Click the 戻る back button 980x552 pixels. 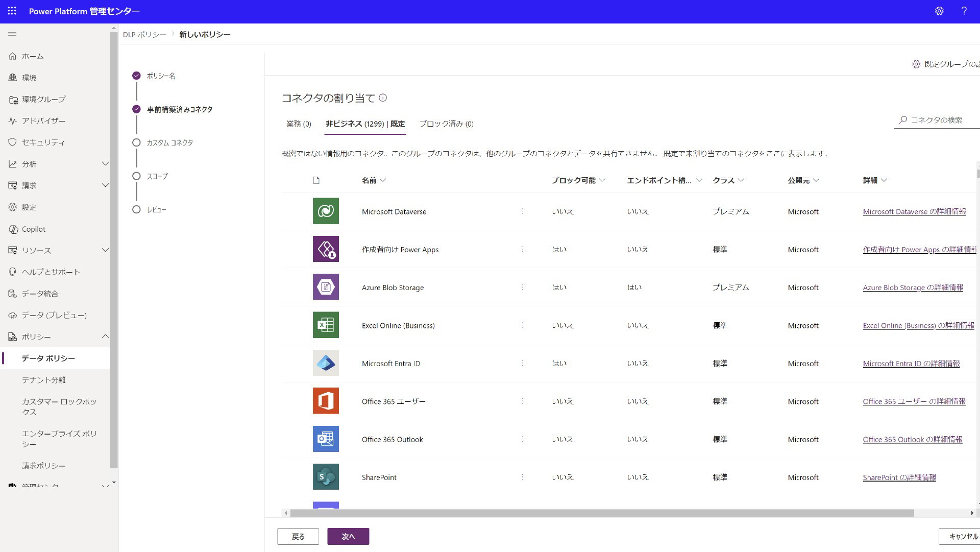click(298, 537)
